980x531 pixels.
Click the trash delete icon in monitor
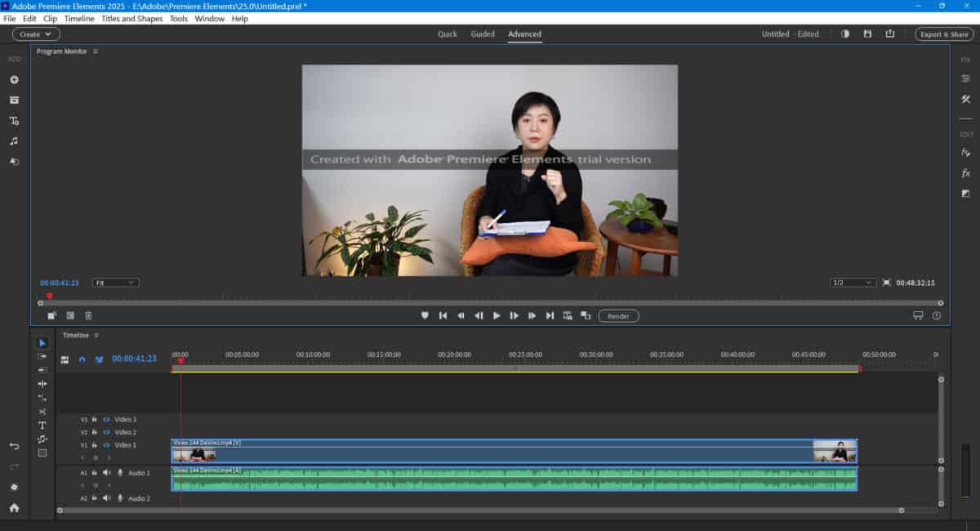coord(88,315)
